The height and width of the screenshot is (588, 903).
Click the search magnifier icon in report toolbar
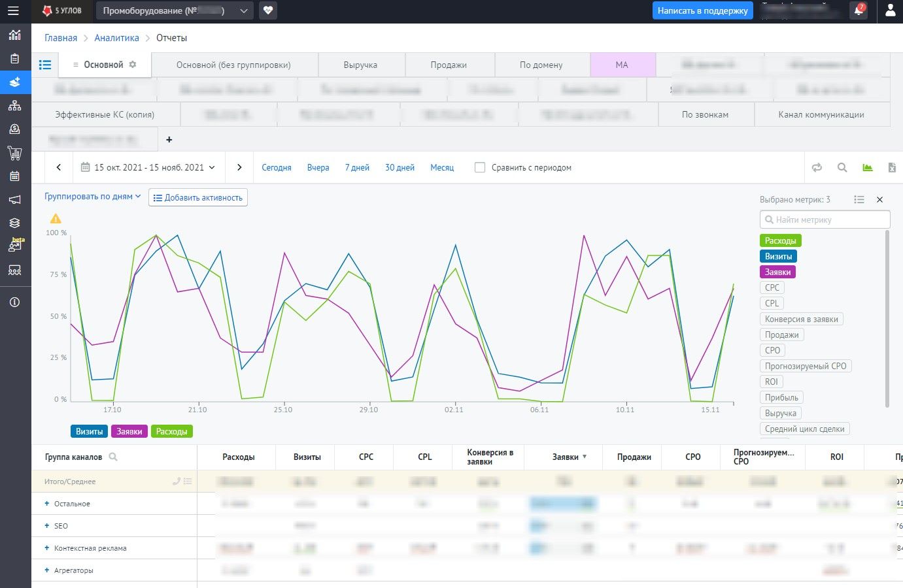point(842,168)
